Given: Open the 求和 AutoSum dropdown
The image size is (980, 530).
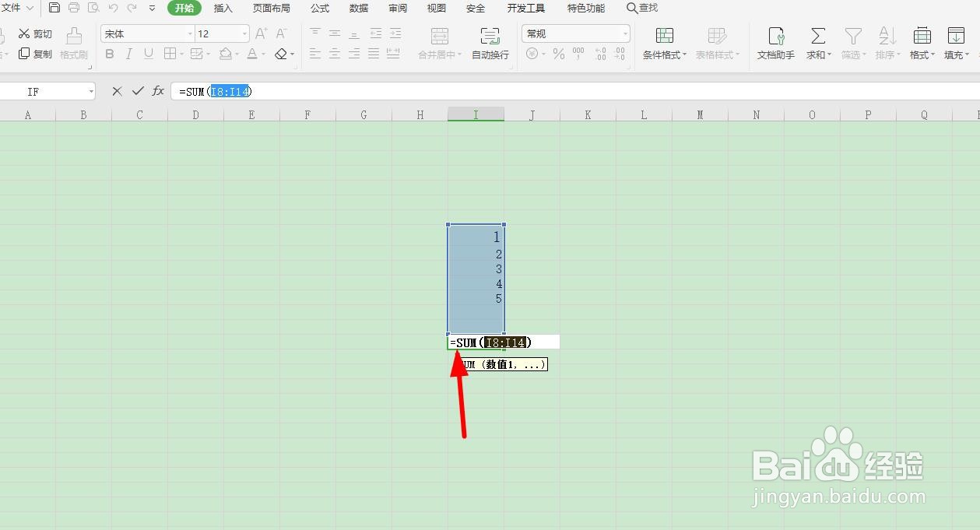Looking at the screenshot, I should pyautogui.click(x=818, y=44).
